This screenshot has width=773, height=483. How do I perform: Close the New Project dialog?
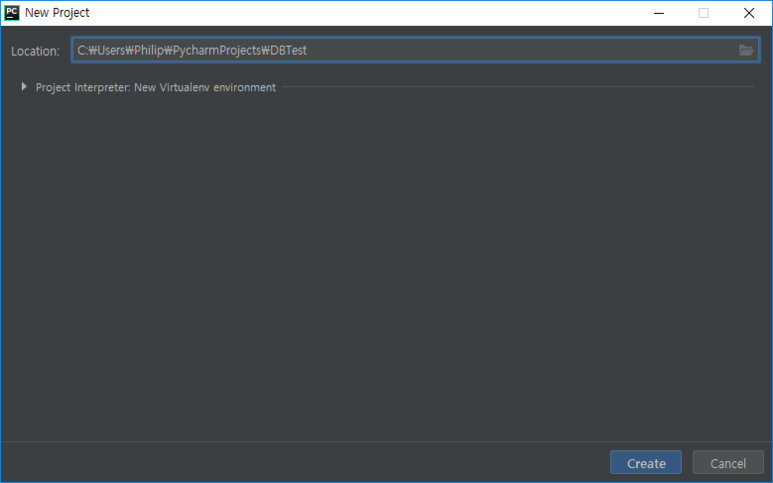point(749,13)
